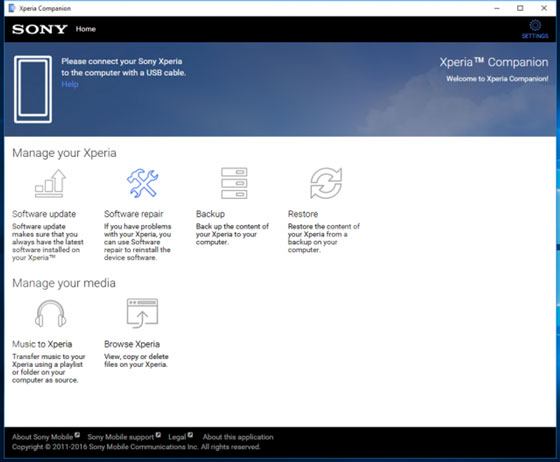Click the Music to Xperia headphones icon
The height and width of the screenshot is (462, 560).
[x=50, y=313]
